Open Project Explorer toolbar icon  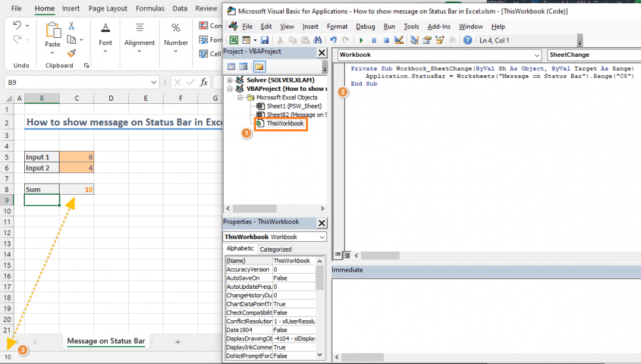(x=415, y=40)
